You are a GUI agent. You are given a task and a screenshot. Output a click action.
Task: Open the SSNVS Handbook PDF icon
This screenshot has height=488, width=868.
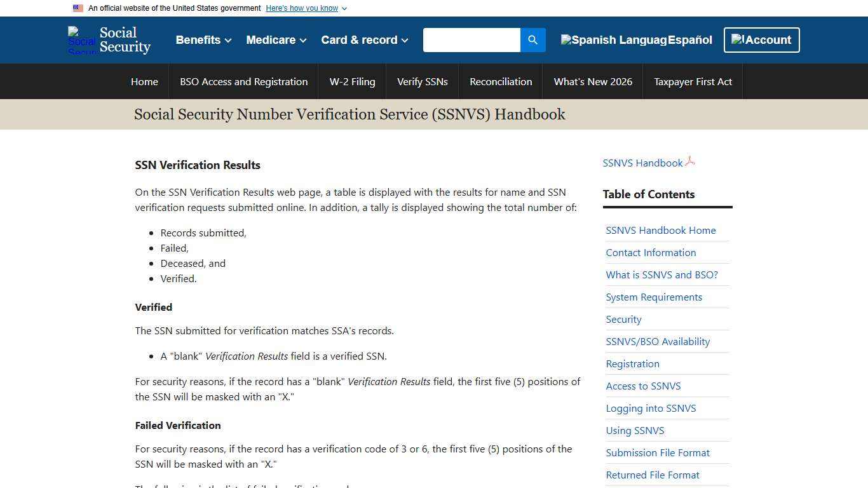(690, 162)
